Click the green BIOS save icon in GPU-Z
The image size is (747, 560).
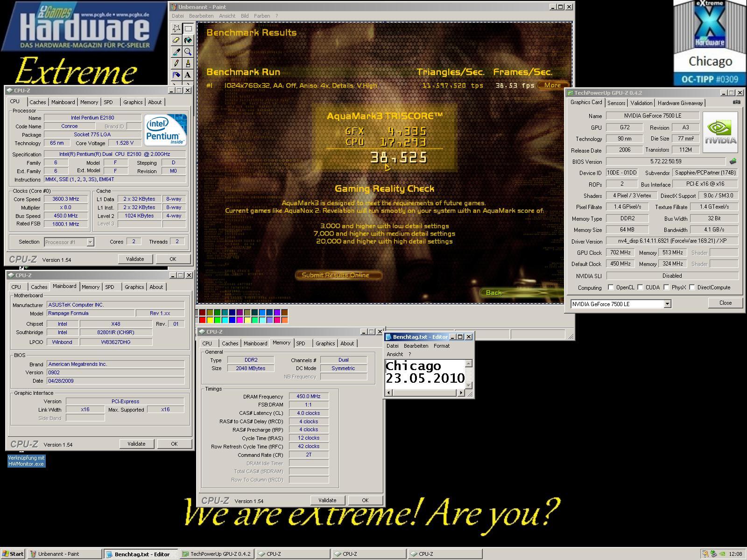click(x=733, y=161)
